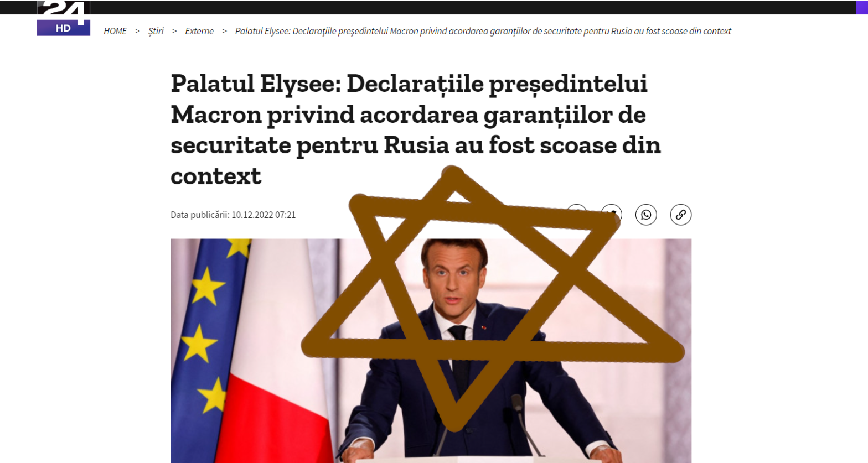Click the purple corner element at top right
The height and width of the screenshot is (463, 868).
click(x=862, y=7)
